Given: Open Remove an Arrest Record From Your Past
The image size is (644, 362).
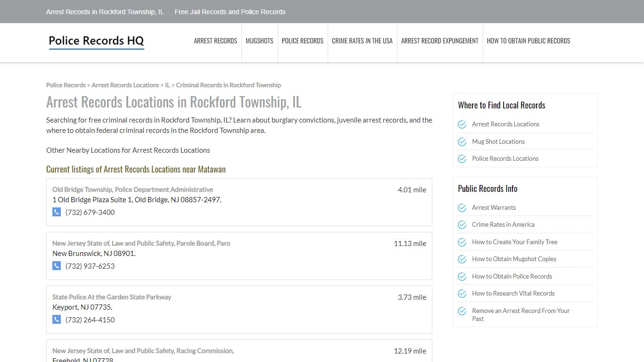Looking at the screenshot, I should coord(520,315).
